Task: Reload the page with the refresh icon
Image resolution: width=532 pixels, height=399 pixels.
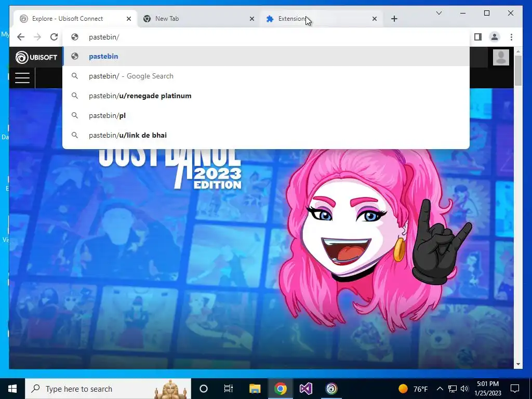Action: click(54, 37)
